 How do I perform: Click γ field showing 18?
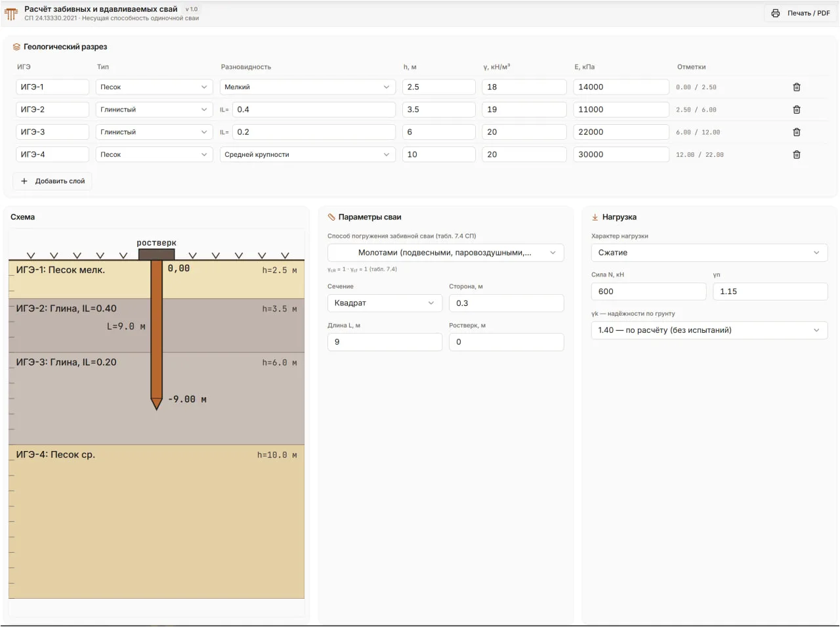(x=524, y=87)
